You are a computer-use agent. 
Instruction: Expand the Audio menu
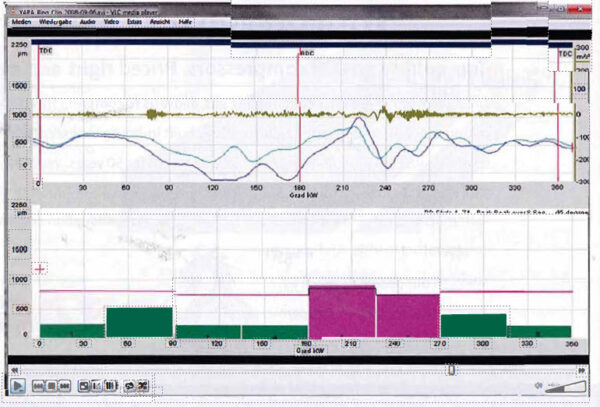tap(87, 22)
